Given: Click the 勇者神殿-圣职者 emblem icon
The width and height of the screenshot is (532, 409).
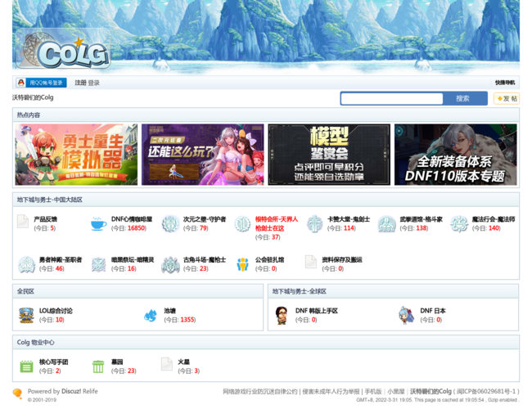Looking at the screenshot, I should (26, 264).
